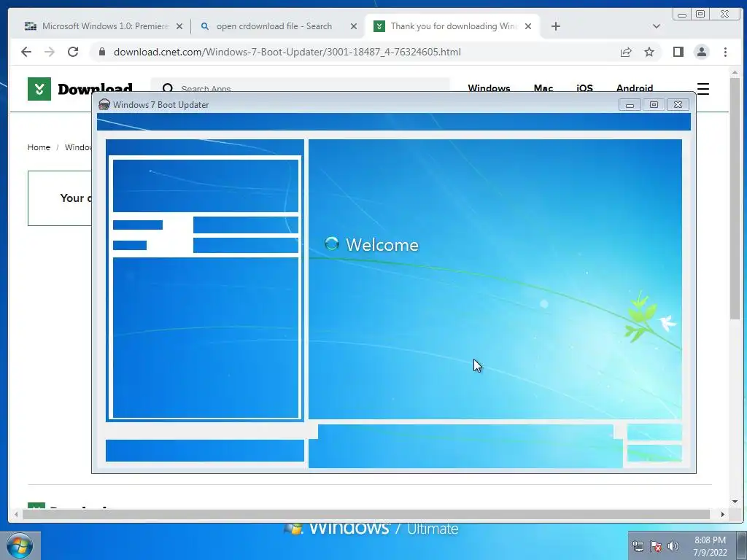Image resolution: width=747 pixels, height=560 pixels.
Task: Click the horizontal scrollbar right arrow
Action: coord(723,514)
